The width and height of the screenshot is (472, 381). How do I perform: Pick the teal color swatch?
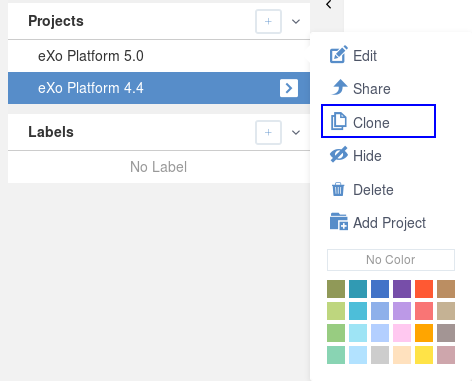[x=358, y=289]
